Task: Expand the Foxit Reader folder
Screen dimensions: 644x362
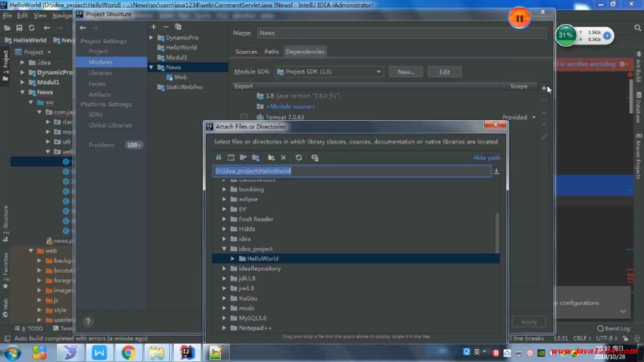Action: tap(224, 219)
